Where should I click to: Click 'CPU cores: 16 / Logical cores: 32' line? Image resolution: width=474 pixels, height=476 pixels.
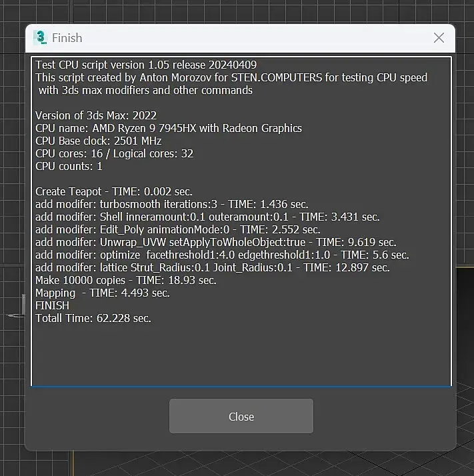(114, 153)
